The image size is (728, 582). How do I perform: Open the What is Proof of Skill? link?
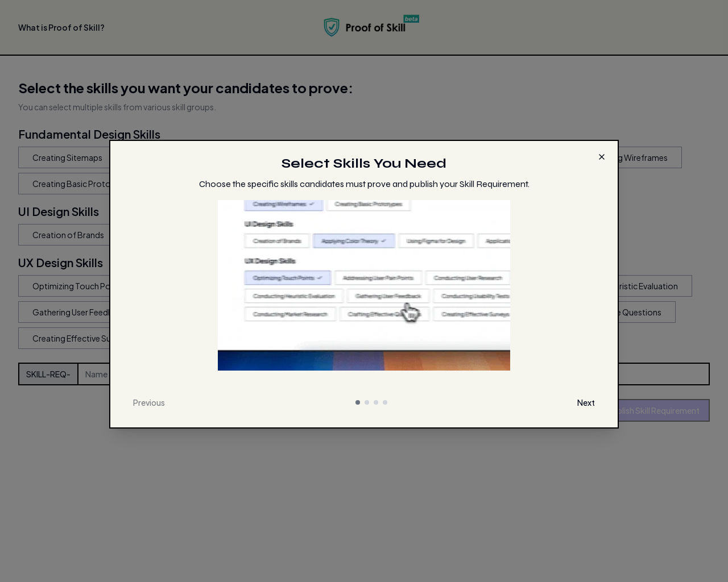coord(61,27)
